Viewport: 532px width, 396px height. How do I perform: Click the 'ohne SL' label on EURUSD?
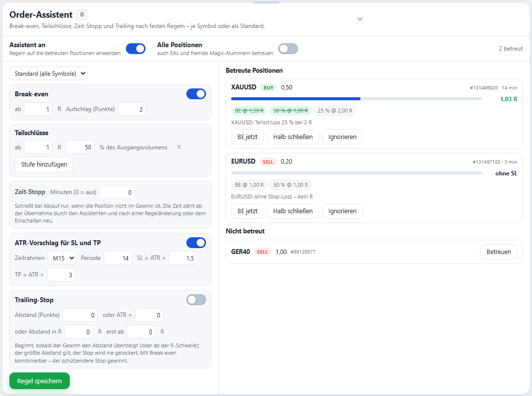tap(506, 173)
